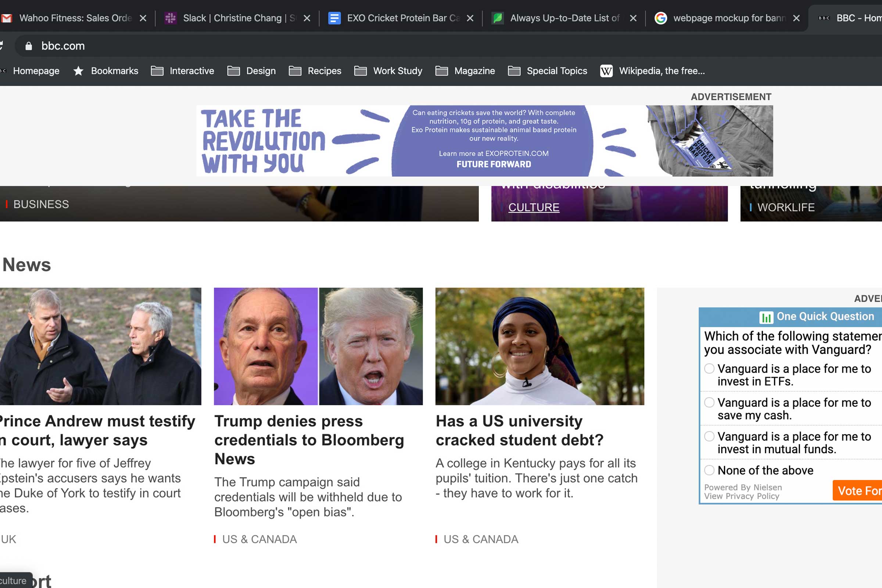Viewport: 882px width, 588px height.
Task: Click the Bookmarks star icon
Action: click(78, 71)
